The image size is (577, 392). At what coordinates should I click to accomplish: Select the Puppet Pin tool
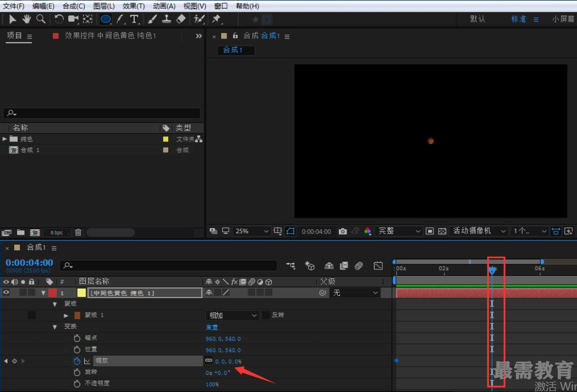coord(217,19)
